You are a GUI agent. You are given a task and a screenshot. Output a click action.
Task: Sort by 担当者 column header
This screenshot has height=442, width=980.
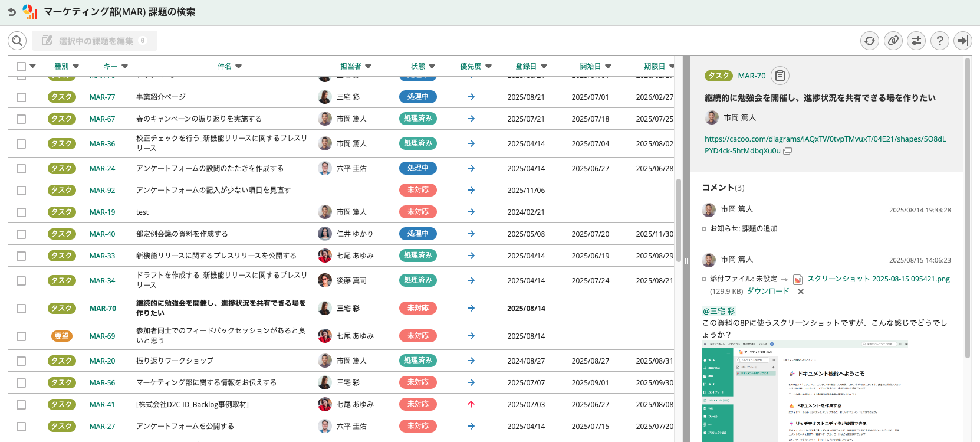356,66
